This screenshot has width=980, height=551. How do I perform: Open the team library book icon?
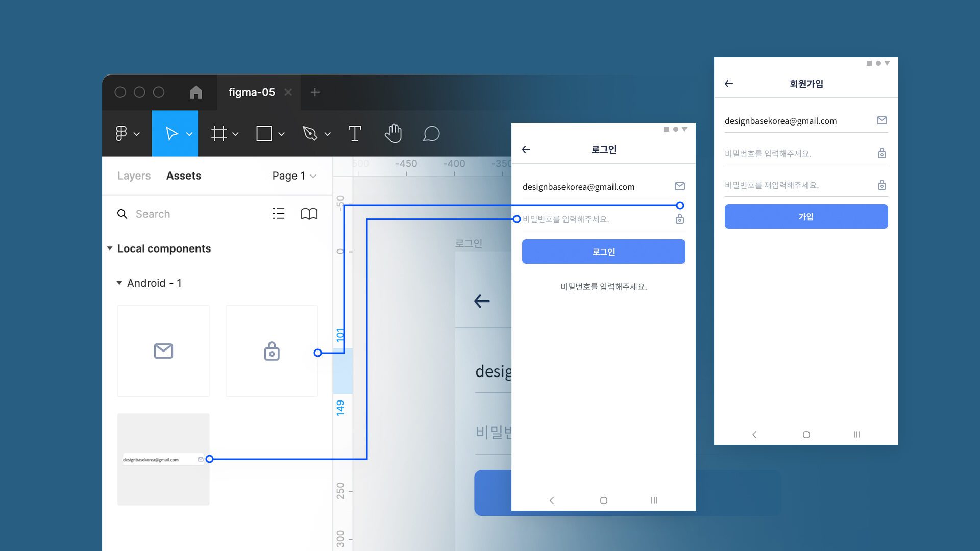(x=309, y=214)
